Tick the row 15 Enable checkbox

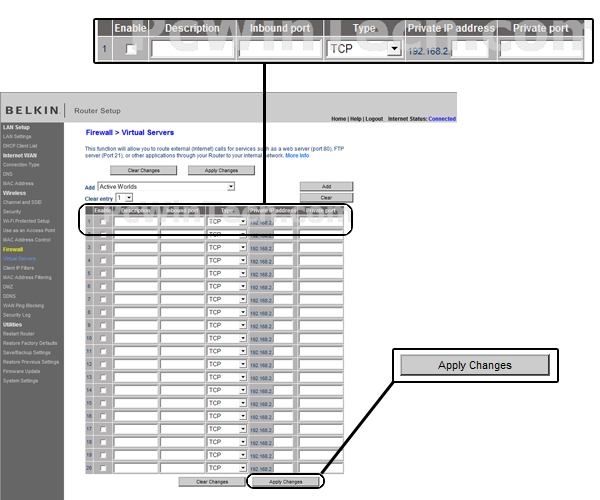point(103,403)
